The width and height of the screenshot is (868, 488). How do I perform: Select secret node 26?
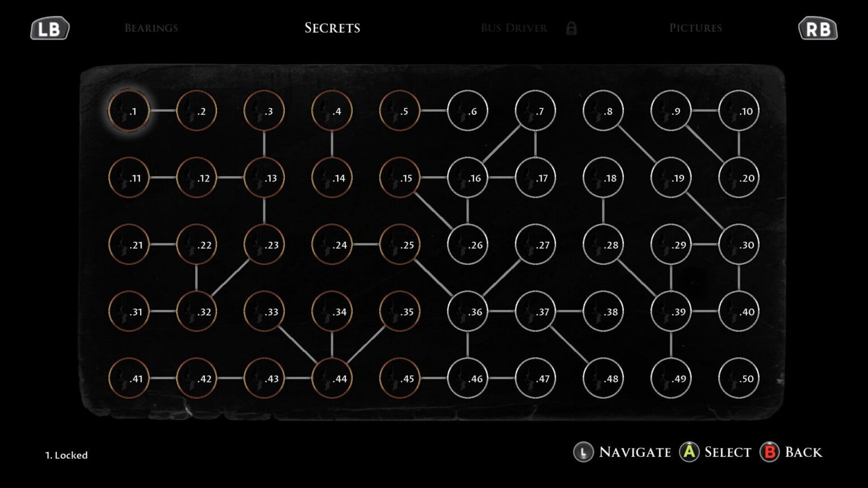(467, 245)
